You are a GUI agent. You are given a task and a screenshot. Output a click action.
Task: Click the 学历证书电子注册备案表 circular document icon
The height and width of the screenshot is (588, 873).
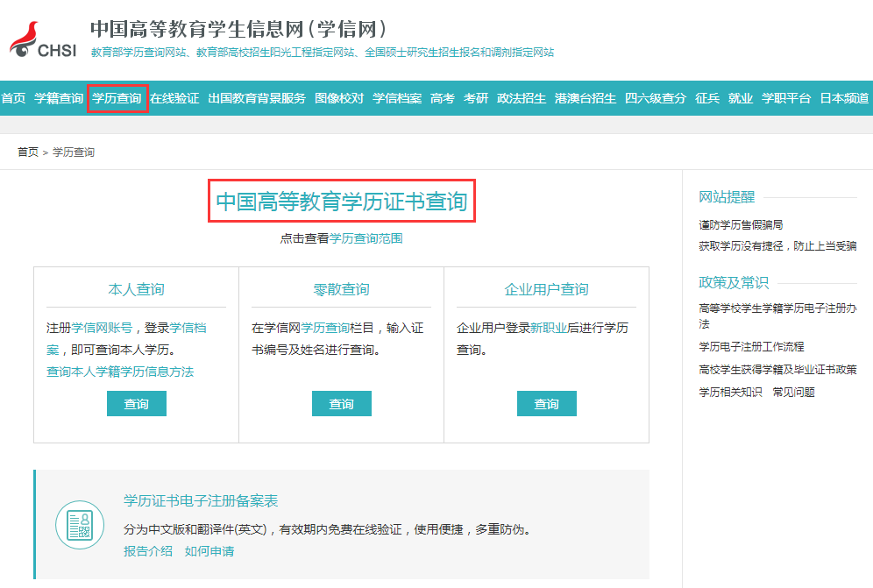pyautogui.click(x=80, y=528)
